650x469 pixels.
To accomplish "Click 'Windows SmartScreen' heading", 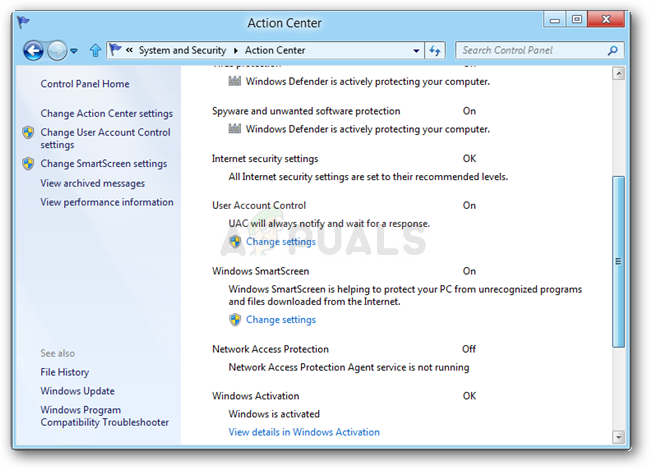I will coord(260,271).
